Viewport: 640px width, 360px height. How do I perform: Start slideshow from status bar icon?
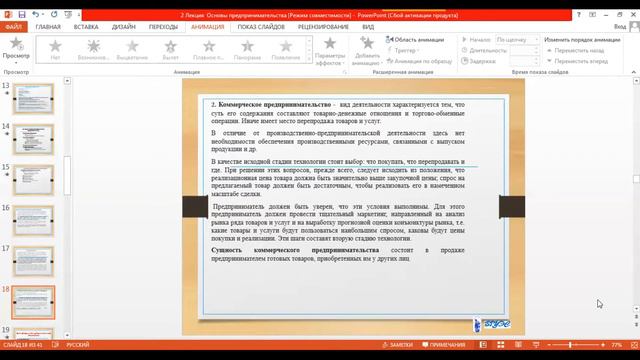point(536,345)
